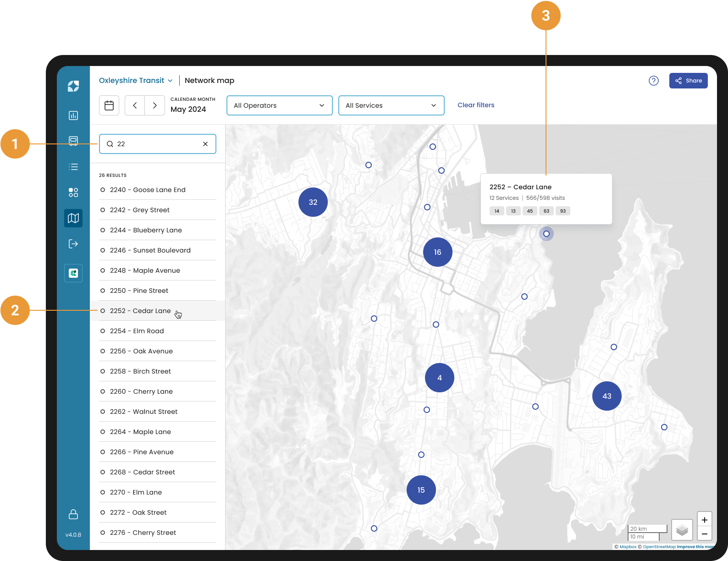Open the Mapbox attribution link
Viewport: 728px width, 561px height.
(626, 546)
